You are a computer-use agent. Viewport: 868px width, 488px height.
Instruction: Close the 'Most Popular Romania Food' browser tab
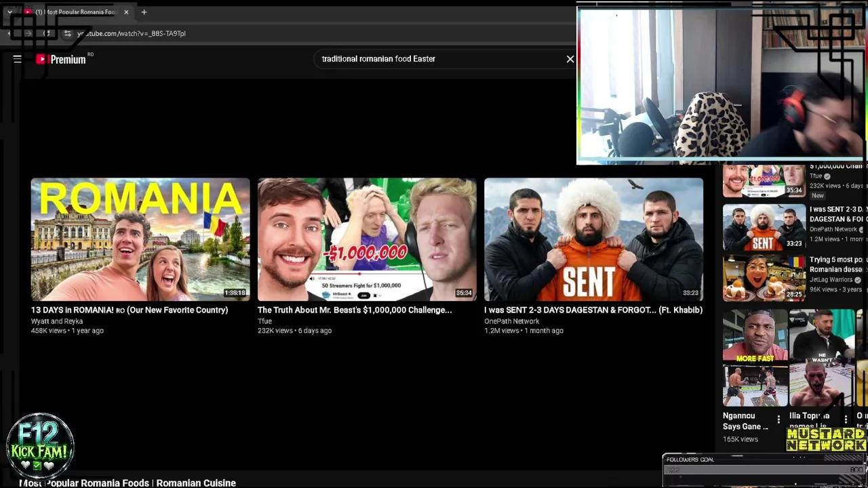pos(126,12)
